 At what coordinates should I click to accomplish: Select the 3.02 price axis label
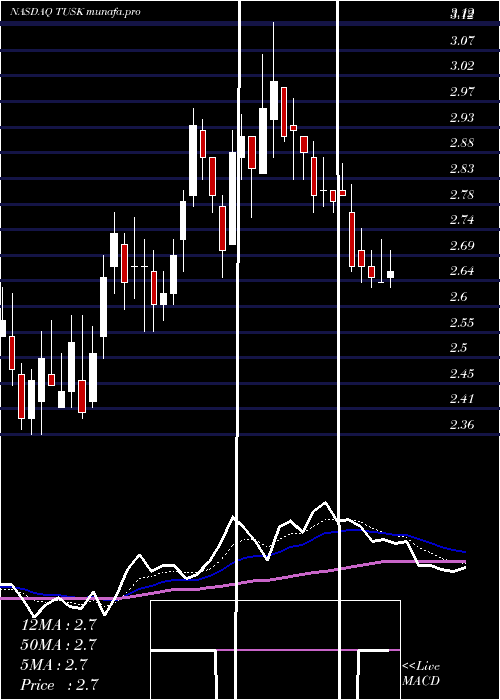(462, 66)
